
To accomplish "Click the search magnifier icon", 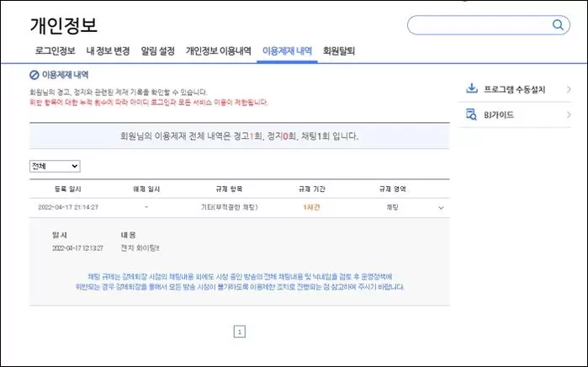I will [x=558, y=24].
